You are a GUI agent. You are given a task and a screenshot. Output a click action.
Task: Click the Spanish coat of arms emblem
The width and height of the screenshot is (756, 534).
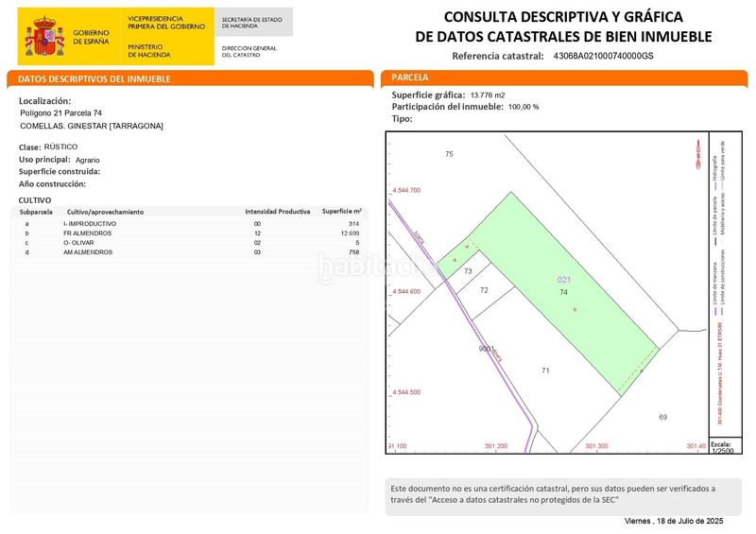point(44,36)
